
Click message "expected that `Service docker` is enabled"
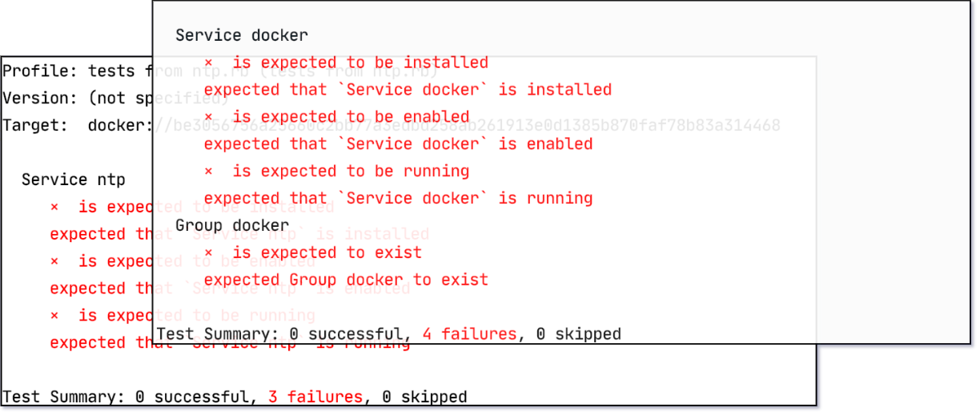(x=398, y=144)
